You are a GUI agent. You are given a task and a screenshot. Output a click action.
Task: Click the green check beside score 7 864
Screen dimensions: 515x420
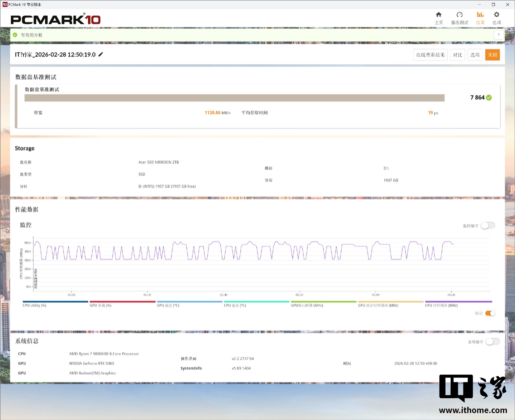point(489,98)
